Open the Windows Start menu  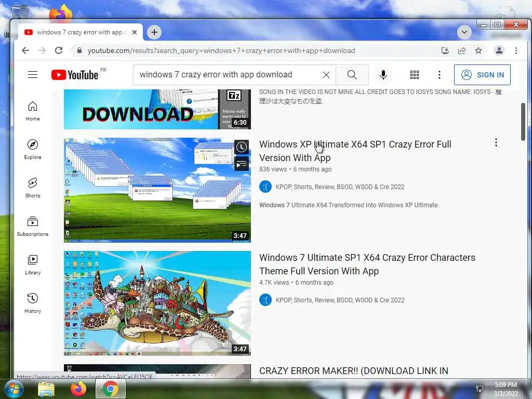[13, 389]
